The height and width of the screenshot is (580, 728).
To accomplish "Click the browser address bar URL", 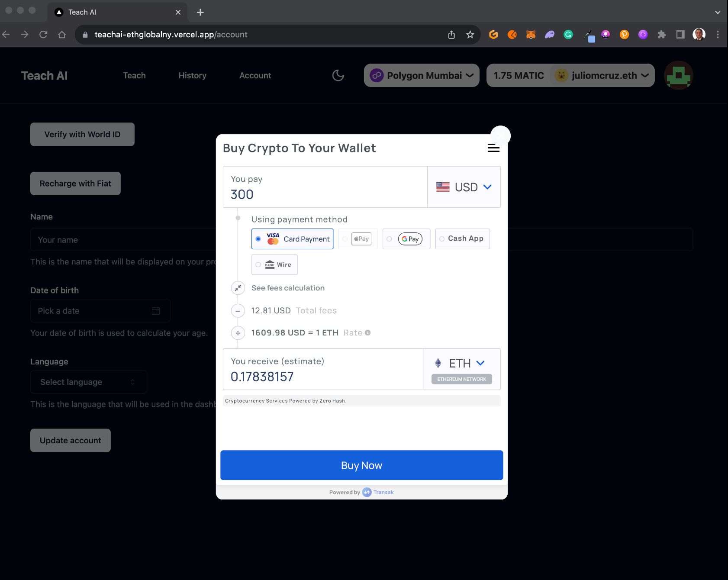I will (171, 35).
